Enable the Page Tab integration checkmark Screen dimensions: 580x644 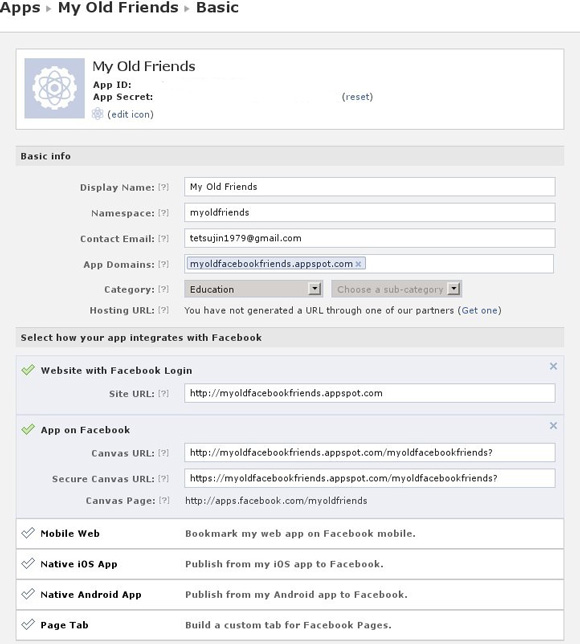[28, 625]
